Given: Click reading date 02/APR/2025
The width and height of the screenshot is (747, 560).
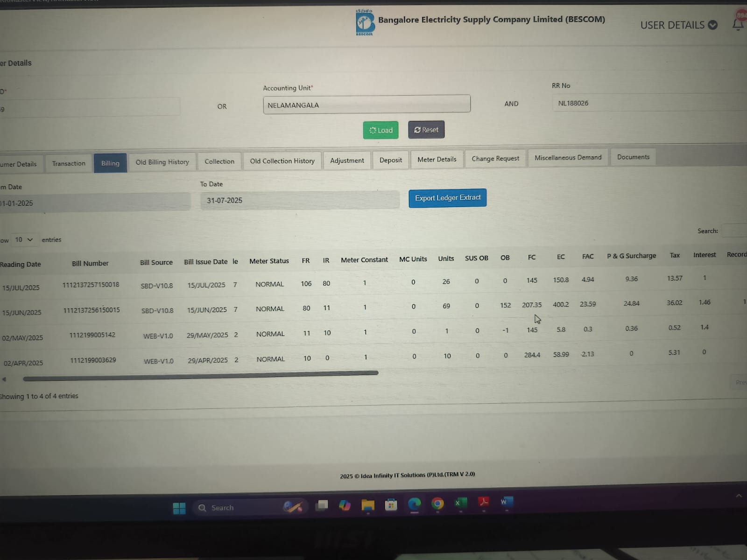Looking at the screenshot, I should 23,363.
